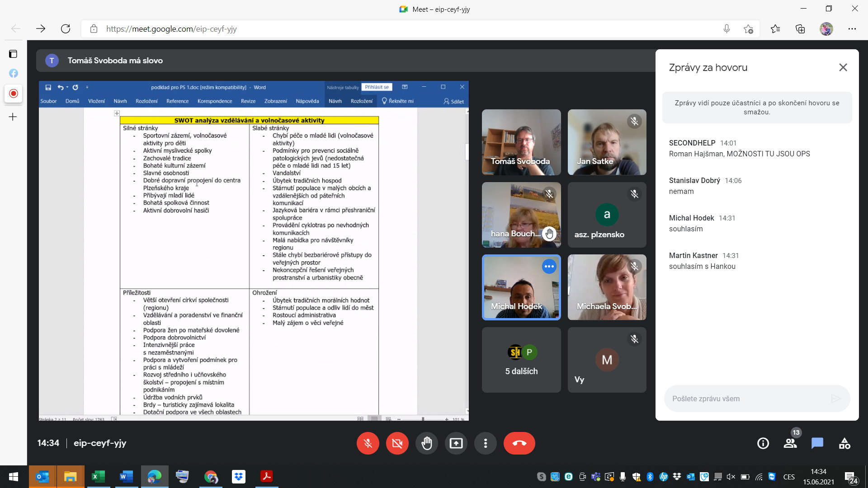Open the meeting details info icon
Screen dimensions: 868x488
coord(763,443)
